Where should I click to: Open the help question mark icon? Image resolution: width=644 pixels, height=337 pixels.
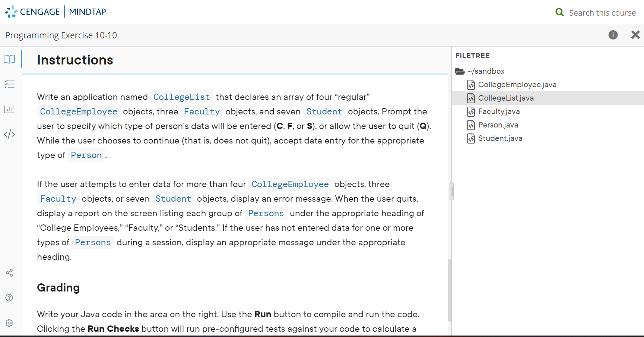pos(9,297)
